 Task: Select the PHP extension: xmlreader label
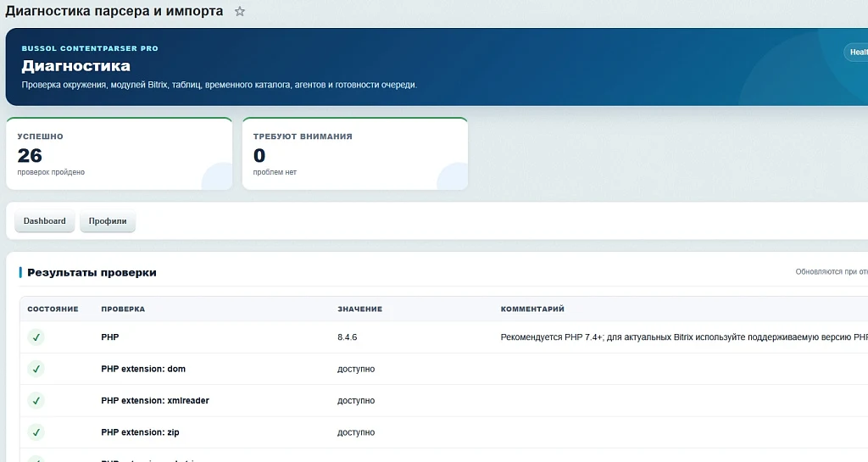[155, 401]
